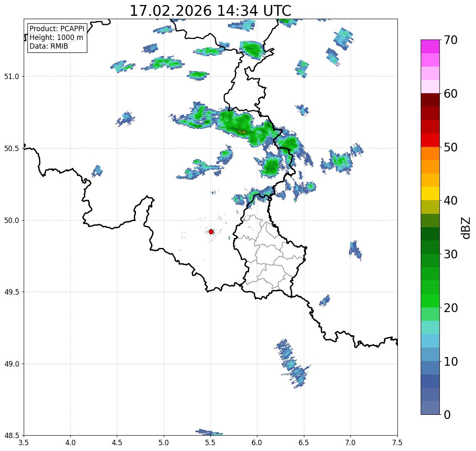476x451 pixels.
Task: Click the latitude axis label 50.0
Action: (12, 221)
